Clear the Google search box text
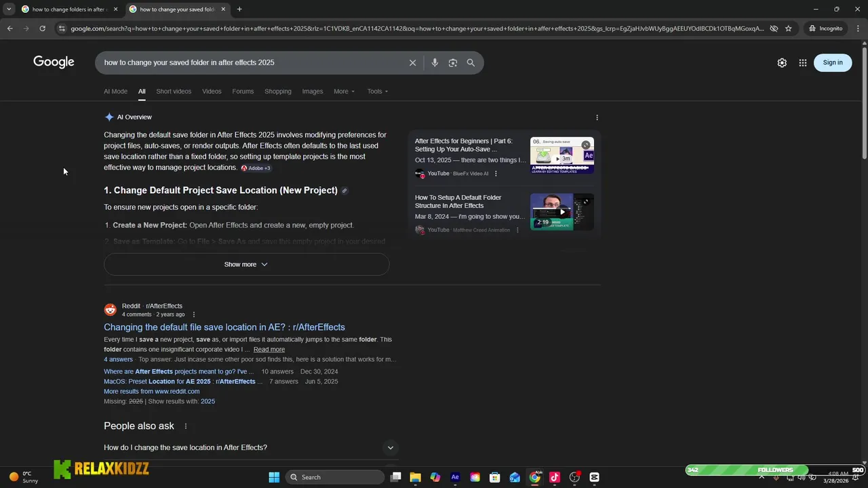Screen dimensions: 868x488 pos(412,62)
